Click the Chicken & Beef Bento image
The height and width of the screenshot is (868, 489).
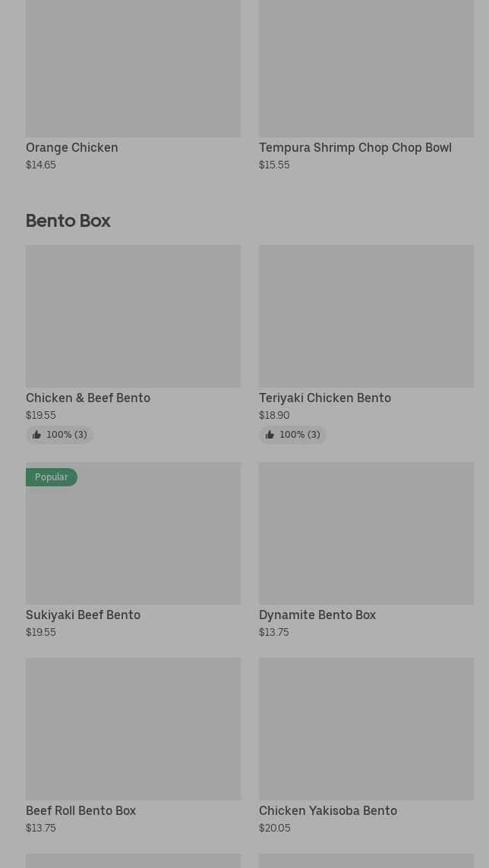tap(133, 316)
